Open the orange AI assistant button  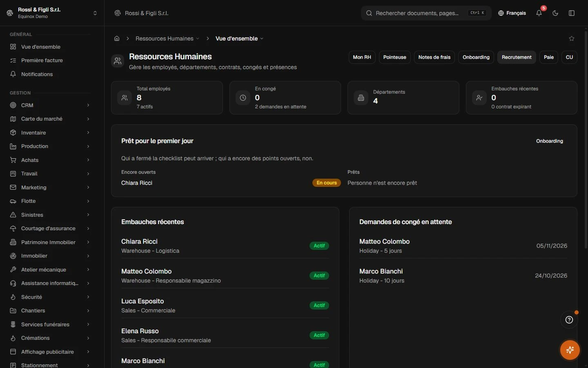pyautogui.click(x=570, y=350)
